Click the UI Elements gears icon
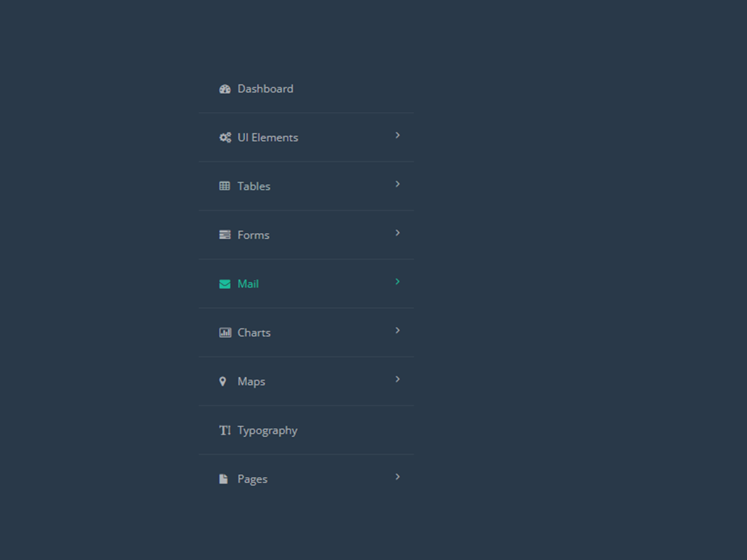The image size is (747, 560). [x=225, y=137]
